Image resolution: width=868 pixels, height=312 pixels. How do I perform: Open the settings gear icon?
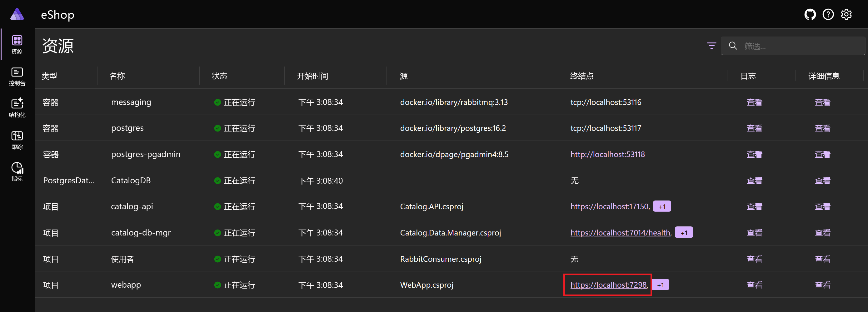click(x=846, y=14)
